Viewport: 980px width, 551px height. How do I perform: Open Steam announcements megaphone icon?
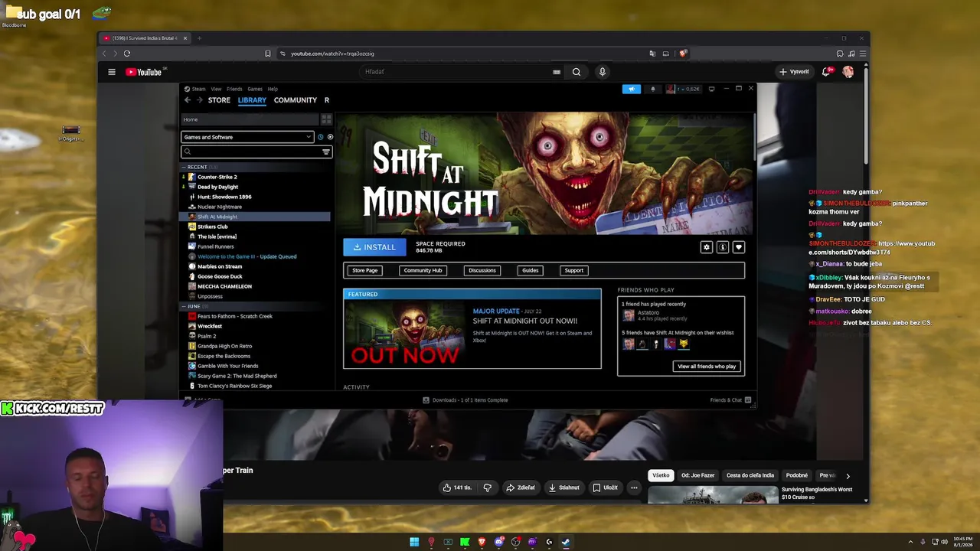(632, 89)
